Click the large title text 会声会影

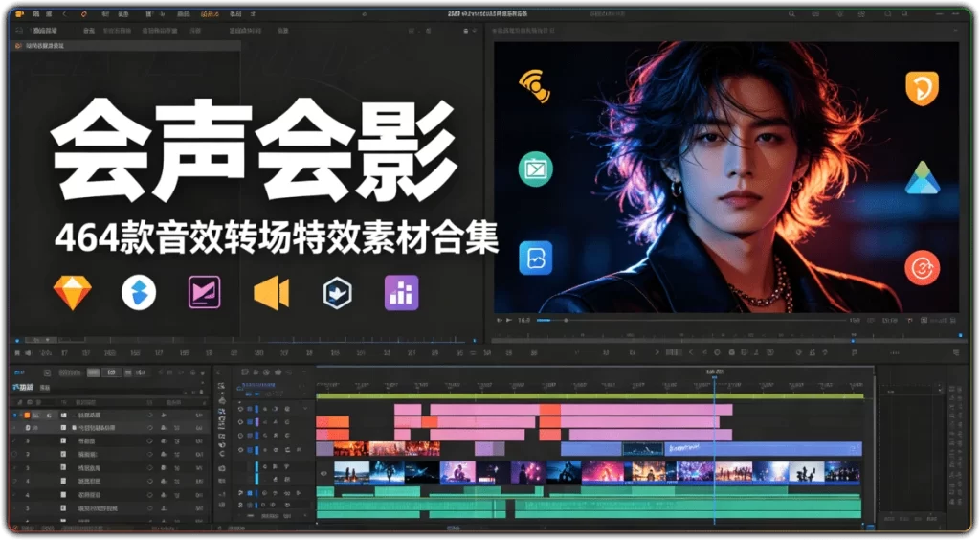point(253,152)
